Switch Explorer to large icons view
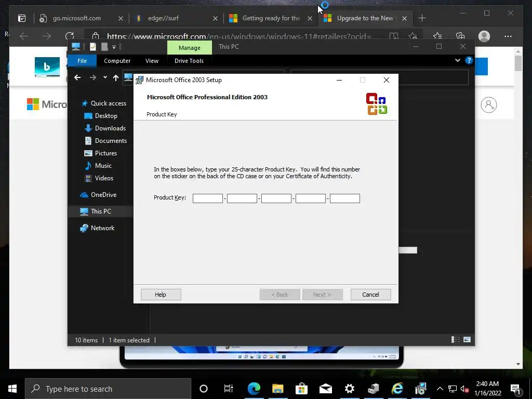The image size is (532, 399). [x=467, y=340]
